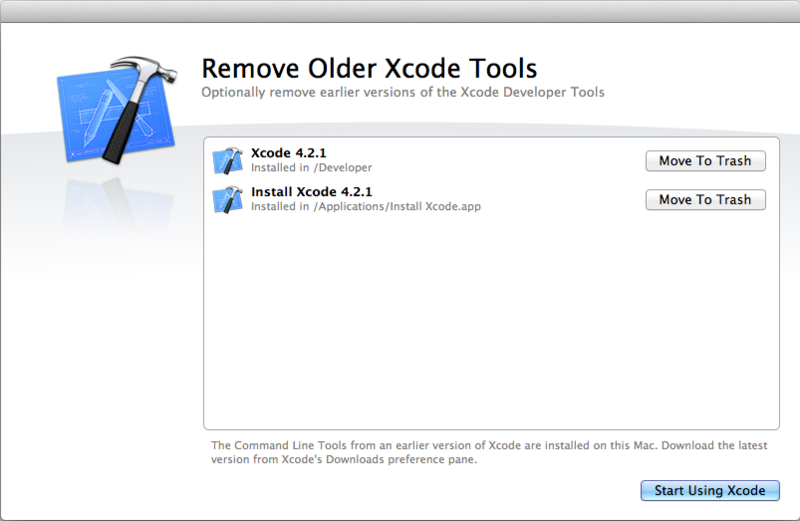Click "Installed in /Developer" path text

311,167
